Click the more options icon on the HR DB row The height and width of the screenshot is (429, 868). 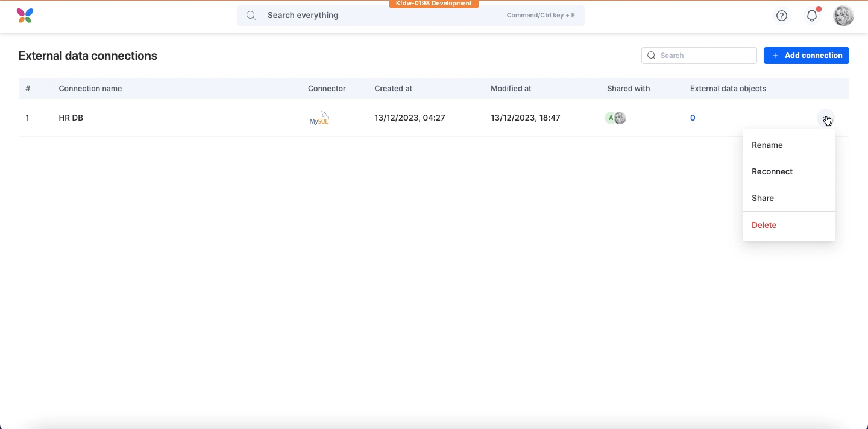826,118
